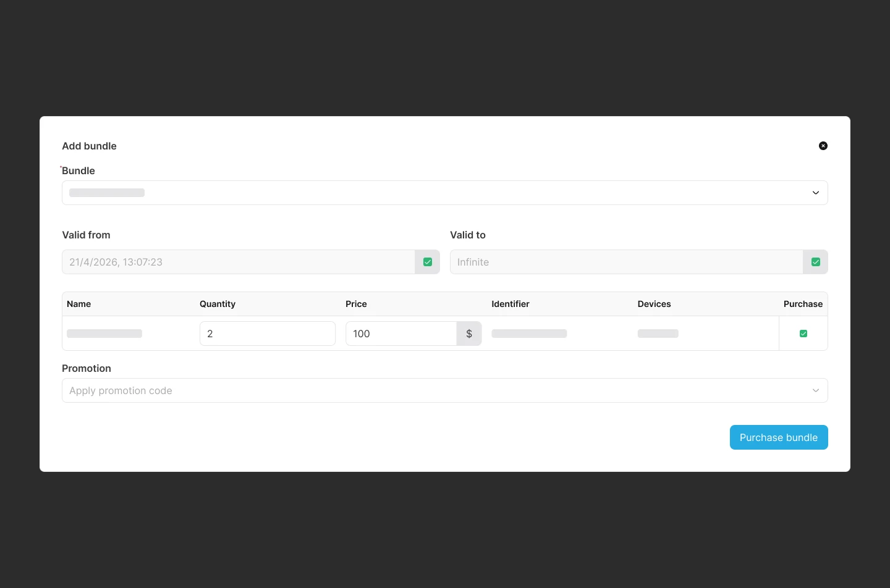Click the dollar currency symbol beside Price
The height and width of the screenshot is (588, 890).
point(469,334)
